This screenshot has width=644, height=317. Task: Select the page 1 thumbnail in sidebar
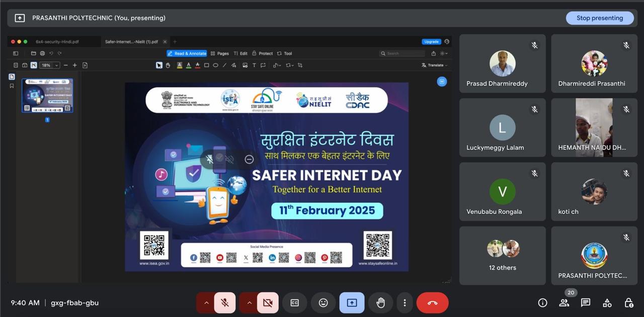[x=47, y=96]
